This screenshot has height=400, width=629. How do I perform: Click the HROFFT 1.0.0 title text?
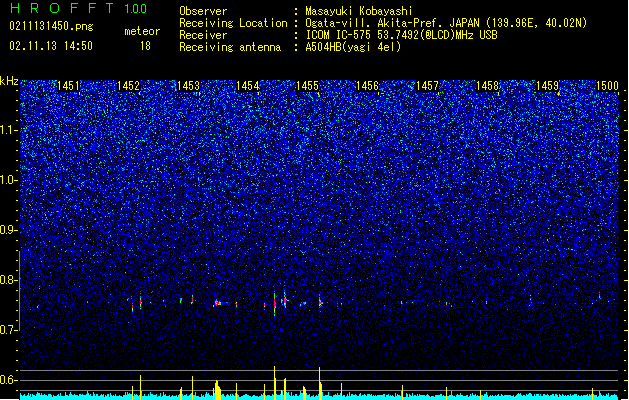79,8
